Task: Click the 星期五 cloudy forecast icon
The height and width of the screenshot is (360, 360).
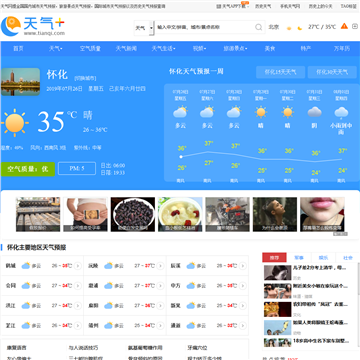Action: 180,112
